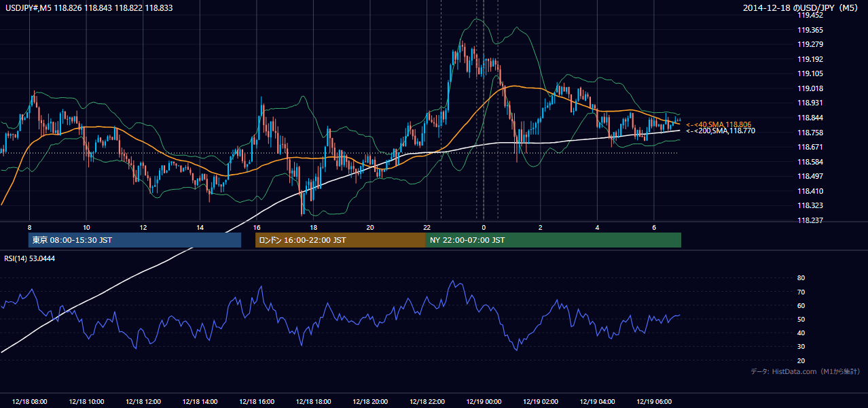
Task: Click the 12/18 14:00 time label
Action: coord(200,402)
